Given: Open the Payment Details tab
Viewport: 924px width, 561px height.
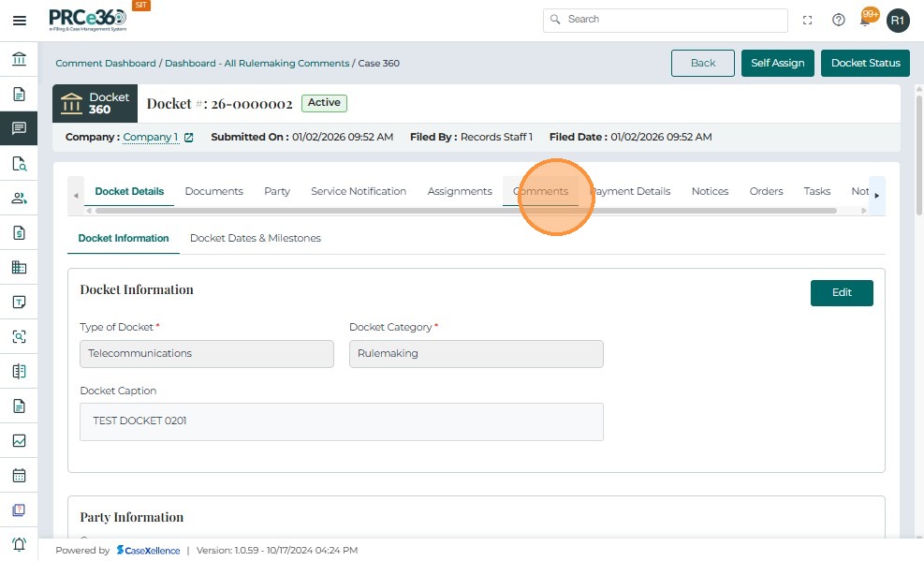Looking at the screenshot, I should [630, 191].
